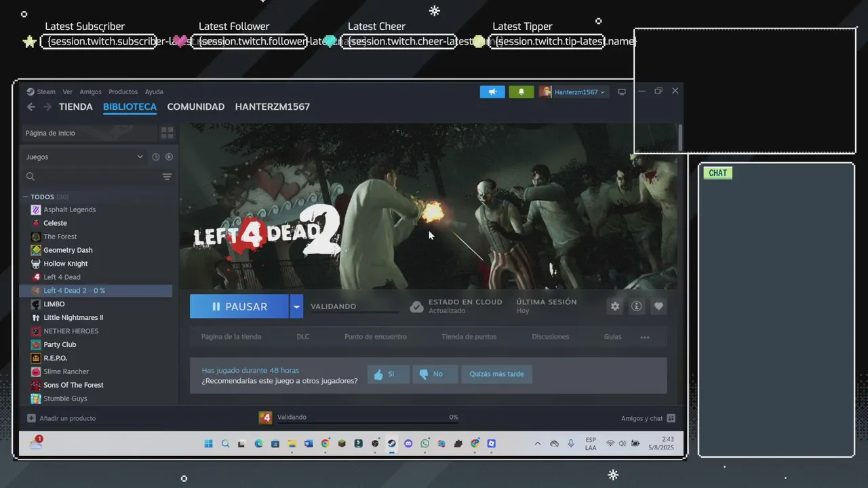Image resolution: width=868 pixels, height=488 pixels.
Task: Choose Quizás más tarde
Action: [x=496, y=374]
